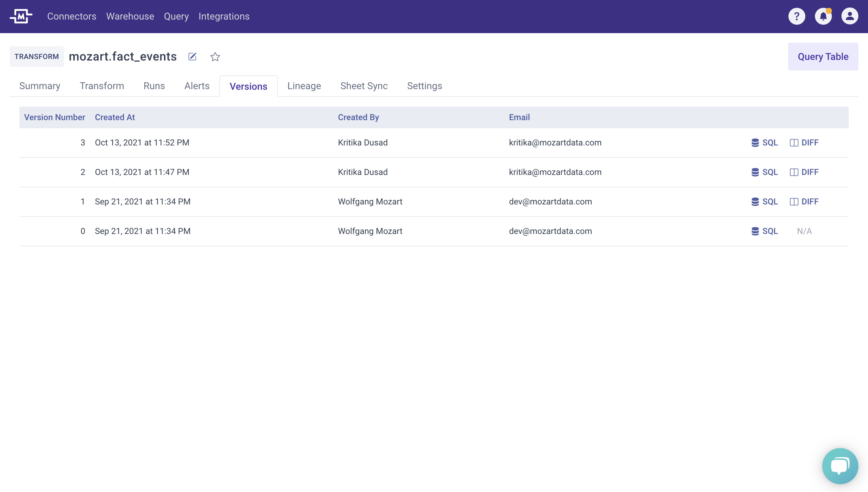This screenshot has width=868, height=492.
Task: Click the mozart.fact_events title
Action: [x=123, y=56]
